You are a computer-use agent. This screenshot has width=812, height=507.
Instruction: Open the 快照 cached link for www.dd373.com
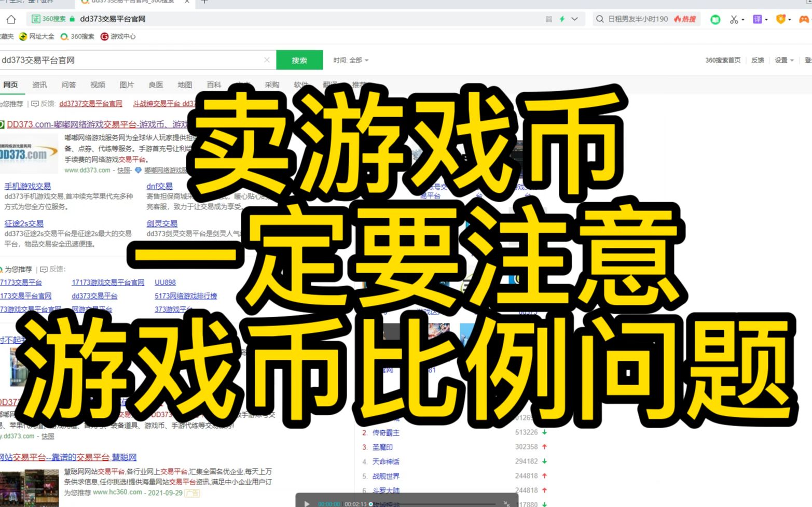(x=123, y=170)
